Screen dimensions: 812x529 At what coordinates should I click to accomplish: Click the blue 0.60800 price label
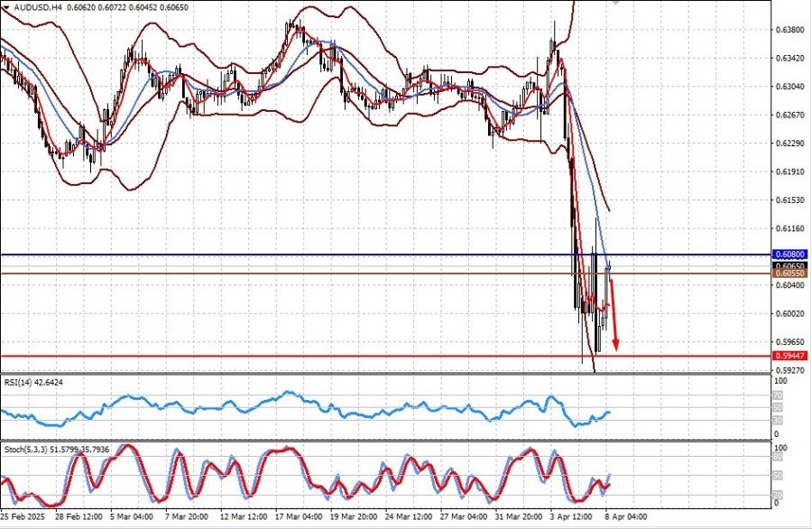click(789, 255)
